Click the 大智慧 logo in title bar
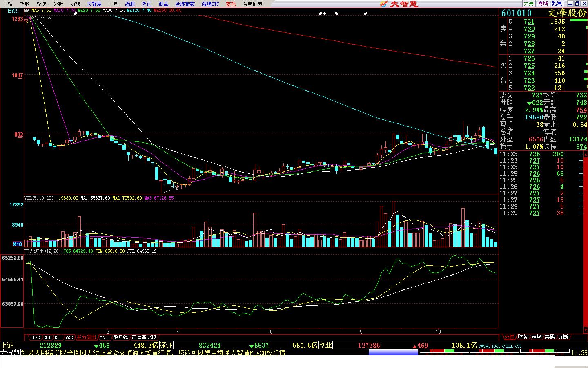 pyautogui.click(x=399, y=4)
